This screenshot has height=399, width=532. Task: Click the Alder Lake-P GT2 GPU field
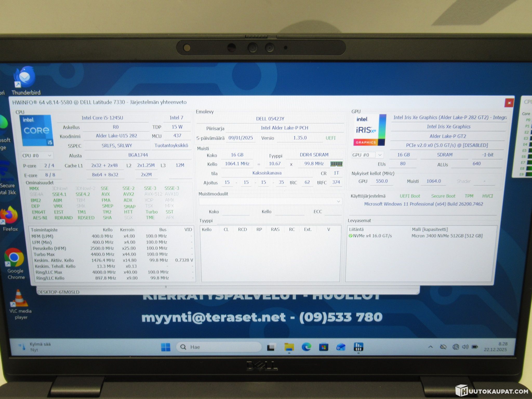click(448, 136)
